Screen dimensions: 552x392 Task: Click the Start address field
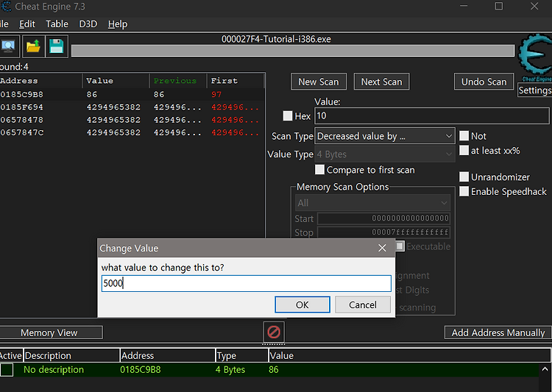383,218
